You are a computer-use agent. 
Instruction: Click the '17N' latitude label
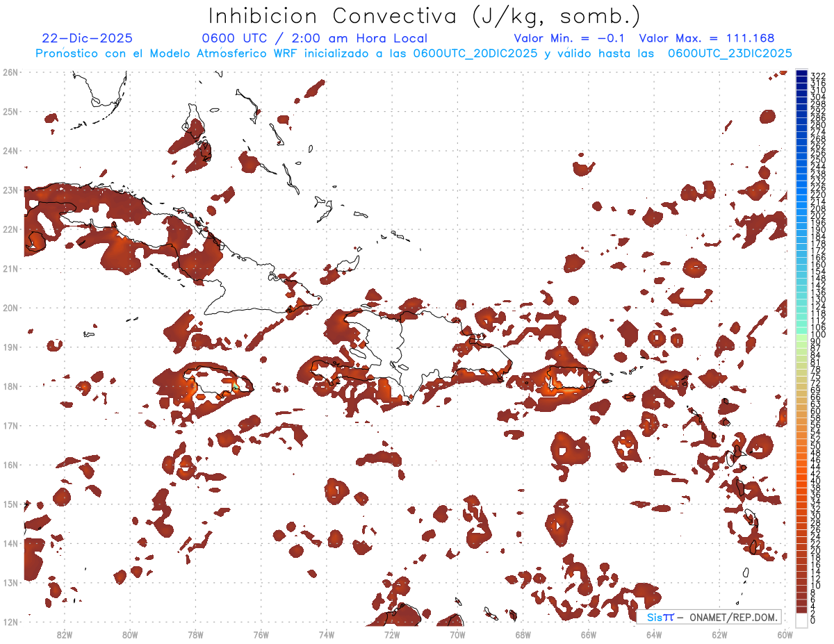(x=10, y=425)
